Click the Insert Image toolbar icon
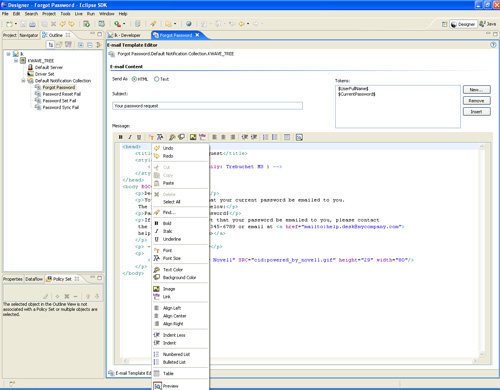500x390 pixels. pos(193,137)
